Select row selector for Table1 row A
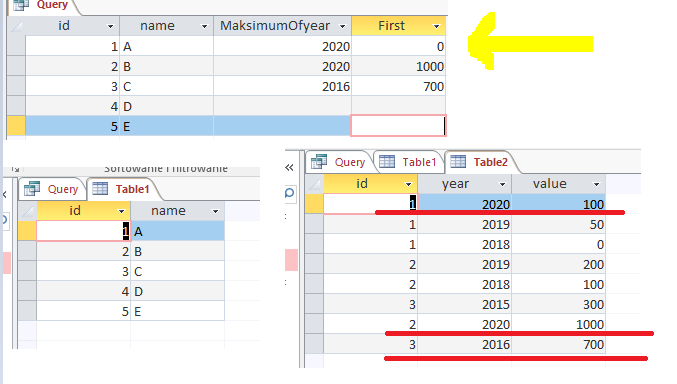677x384 pixels. (x=28, y=231)
